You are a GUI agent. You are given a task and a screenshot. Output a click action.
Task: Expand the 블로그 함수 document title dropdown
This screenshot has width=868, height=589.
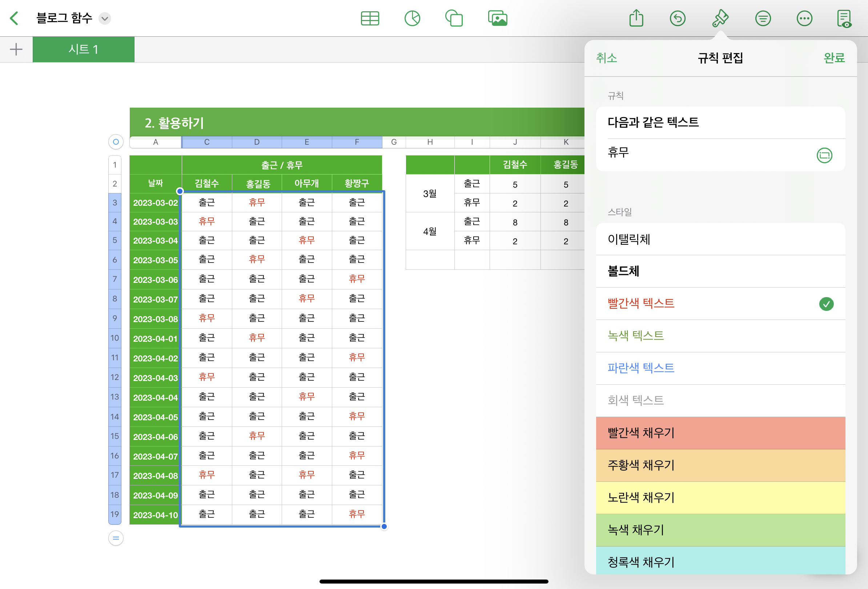point(105,18)
